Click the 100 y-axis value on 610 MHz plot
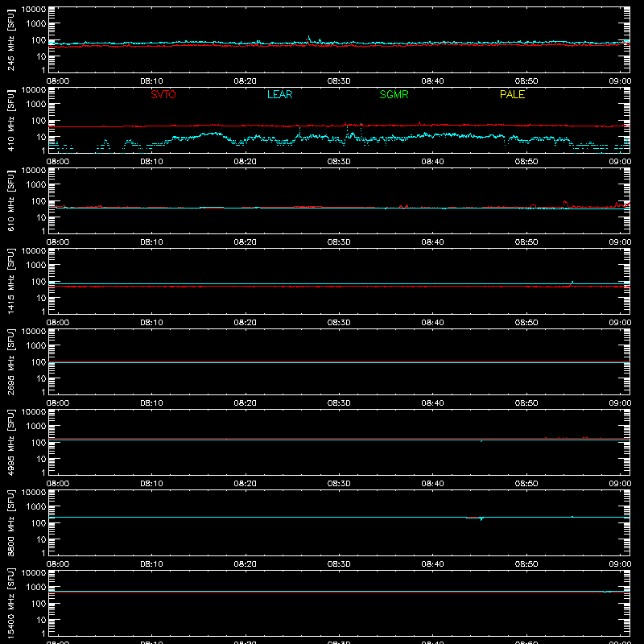 point(39,200)
